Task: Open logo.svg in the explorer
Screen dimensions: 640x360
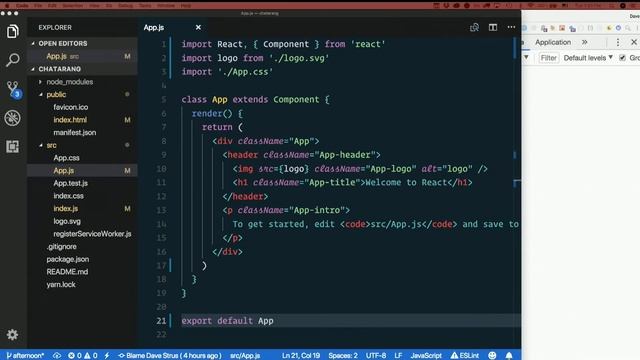Action: pos(67,221)
